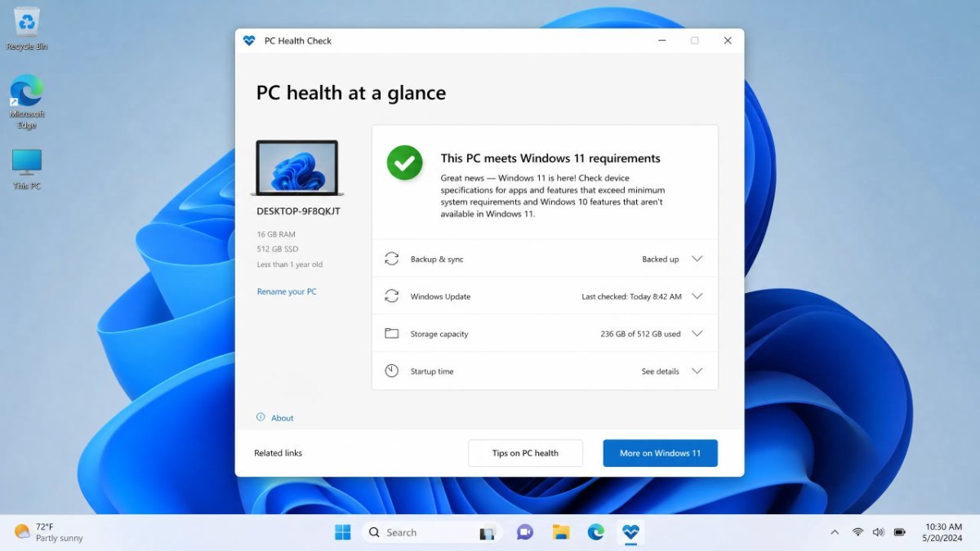Open the Windows Start menu
This screenshot has width=980, height=551.
coord(343,532)
